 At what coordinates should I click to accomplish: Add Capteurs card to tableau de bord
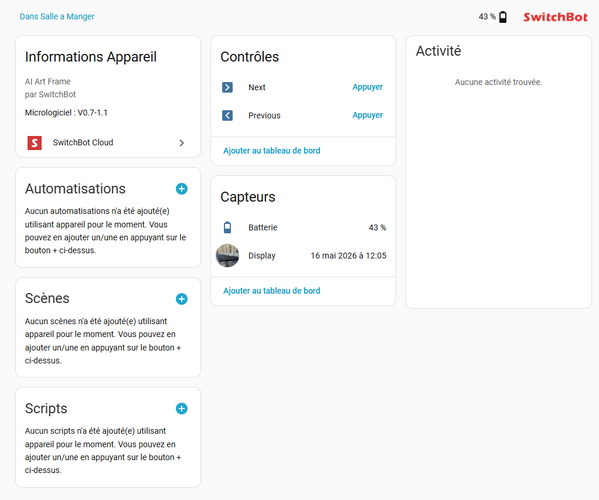272,291
